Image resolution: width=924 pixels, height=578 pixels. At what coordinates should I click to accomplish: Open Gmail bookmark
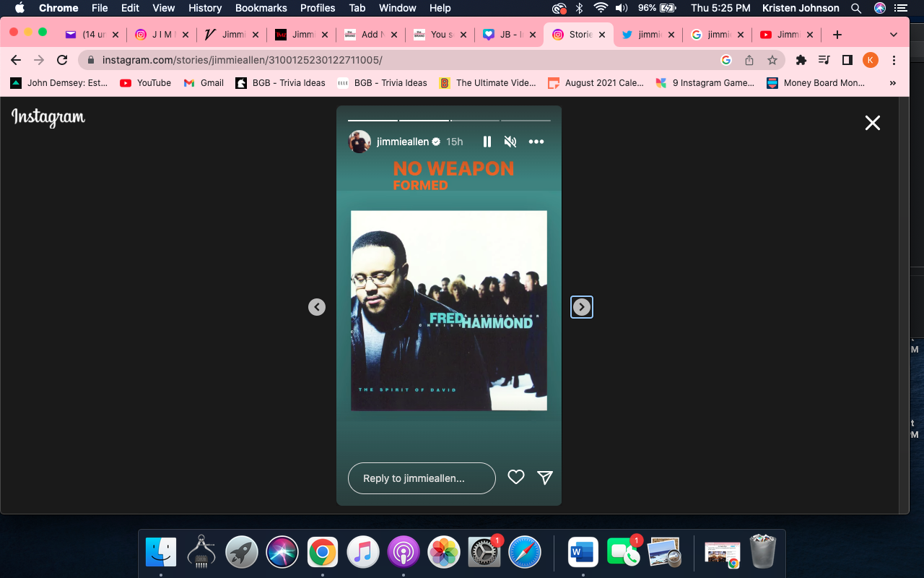[204, 83]
